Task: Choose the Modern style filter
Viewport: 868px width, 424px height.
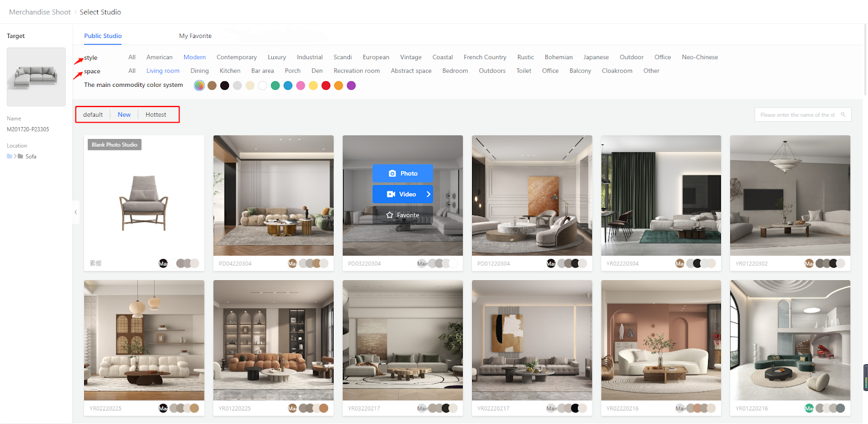Action: [x=195, y=57]
